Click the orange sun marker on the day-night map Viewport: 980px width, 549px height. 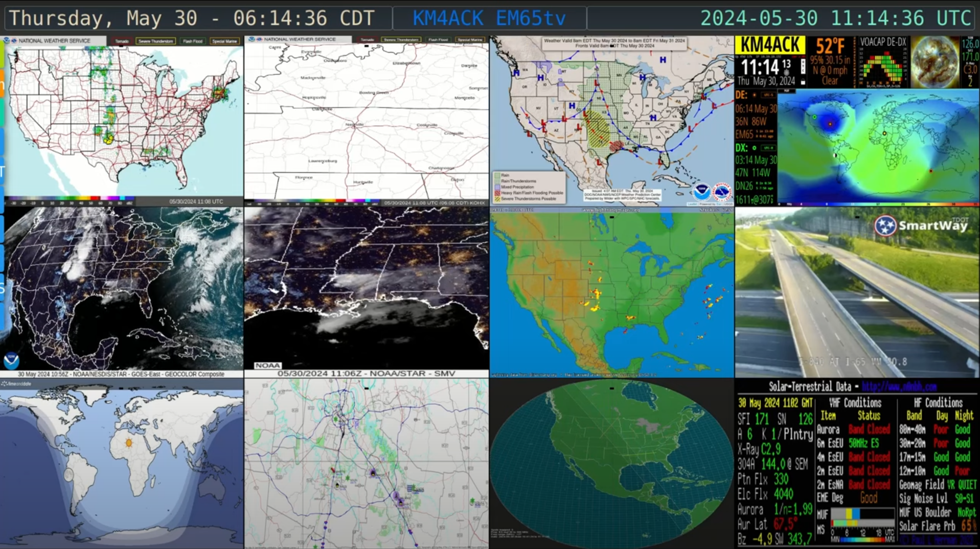point(129,443)
